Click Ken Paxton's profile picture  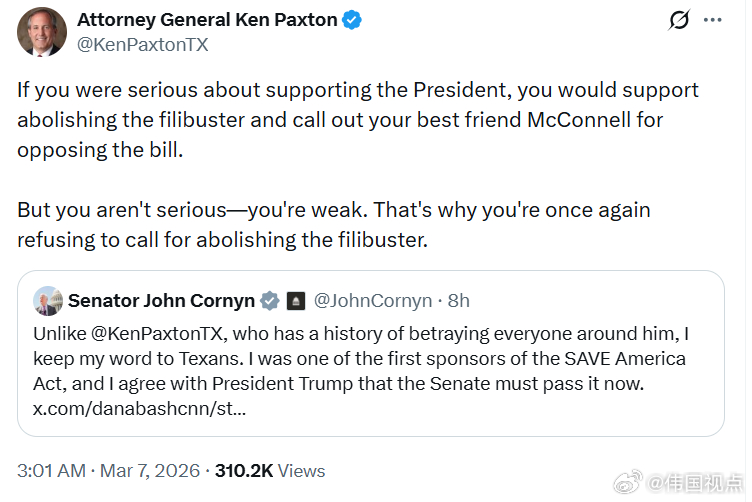[x=42, y=32]
